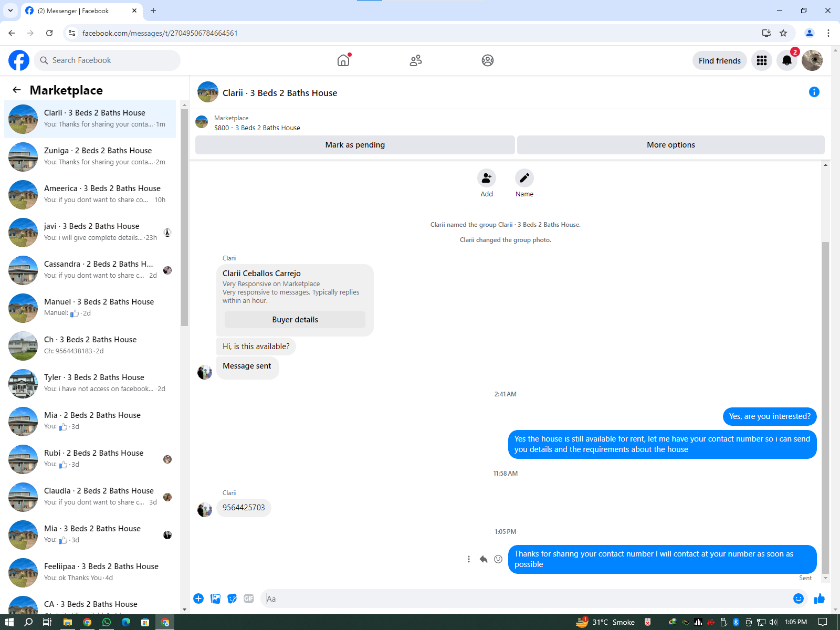Open Microsoft Store from the taskbar

[145, 622]
